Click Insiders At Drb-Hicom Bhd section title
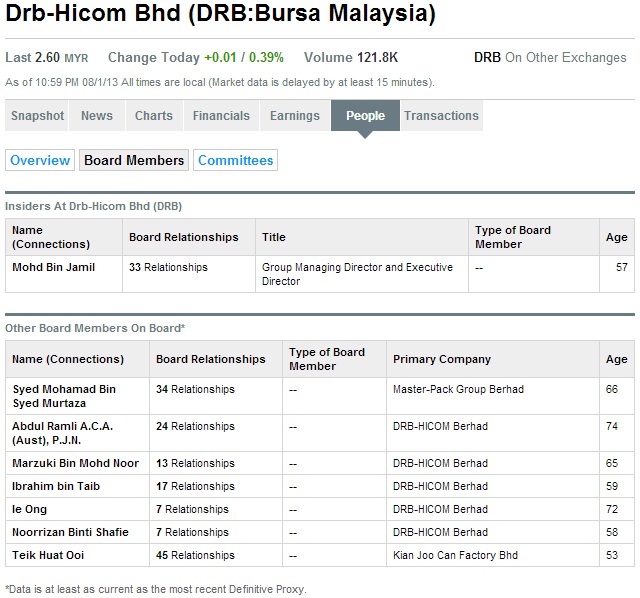 [93, 206]
